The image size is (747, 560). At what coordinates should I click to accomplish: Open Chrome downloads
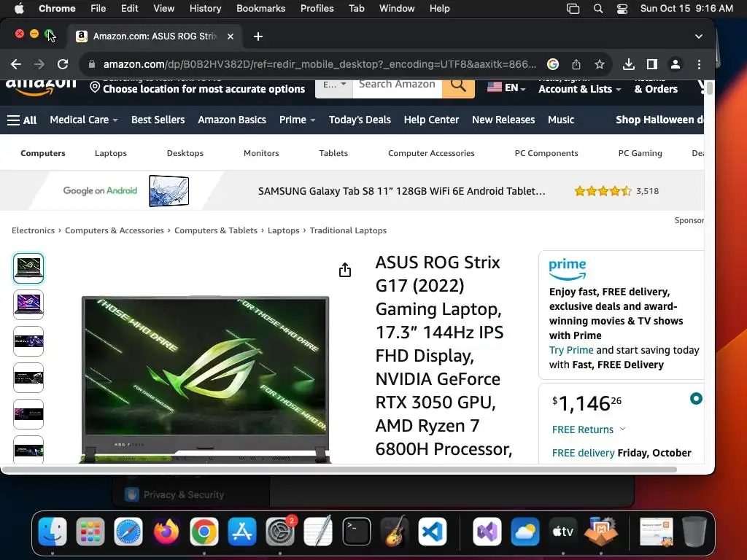click(628, 64)
